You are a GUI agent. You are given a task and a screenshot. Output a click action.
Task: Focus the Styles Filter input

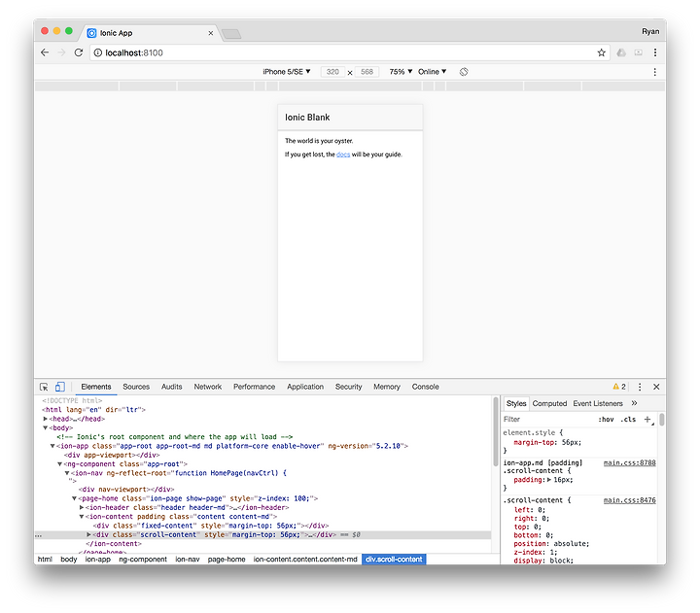(x=548, y=420)
